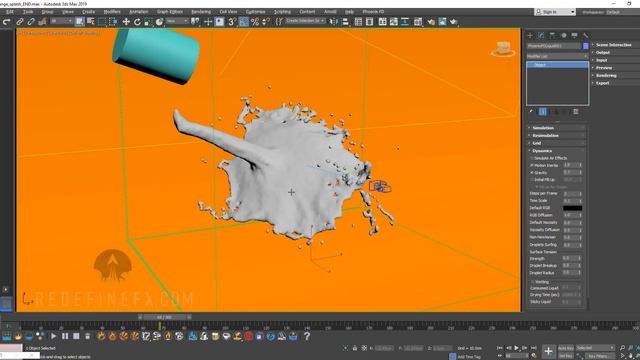Click the time slider frame indicator
Viewport: 640px width, 360px height.
click(x=164, y=317)
